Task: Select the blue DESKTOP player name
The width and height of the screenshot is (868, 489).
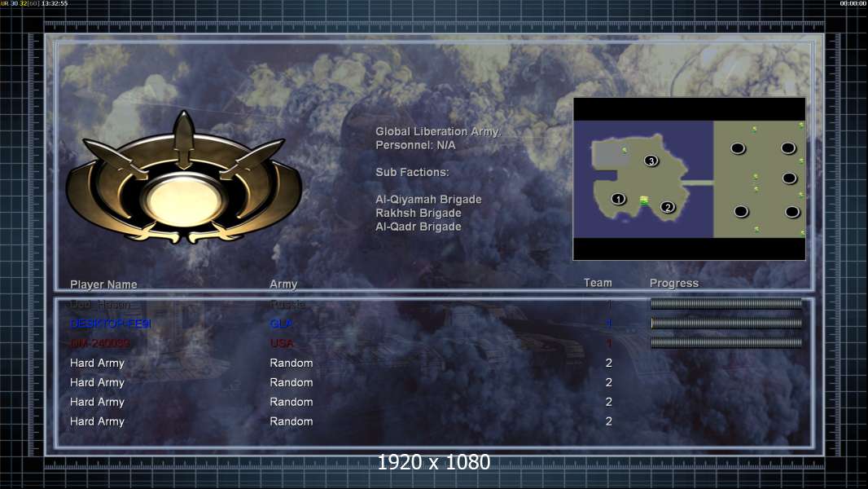Action: click(110, 324)
